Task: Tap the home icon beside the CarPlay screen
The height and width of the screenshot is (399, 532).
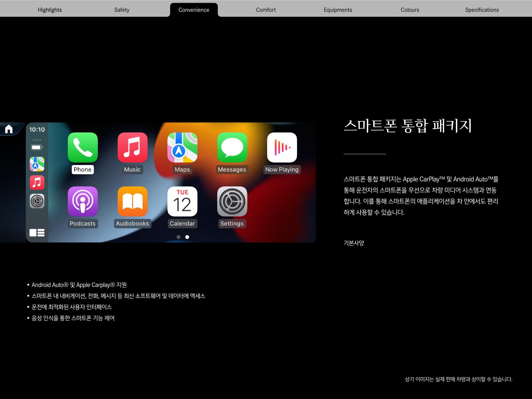Action: point(9,129)
